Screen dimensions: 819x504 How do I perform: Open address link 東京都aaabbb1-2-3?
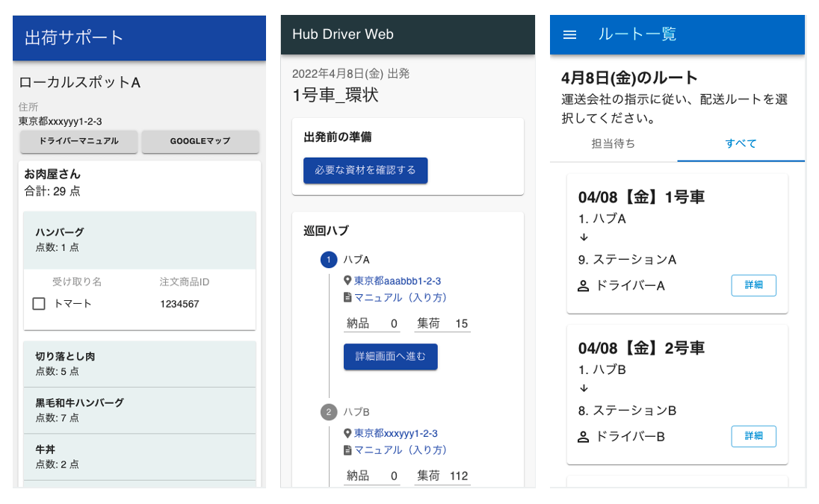coord(398,281)
